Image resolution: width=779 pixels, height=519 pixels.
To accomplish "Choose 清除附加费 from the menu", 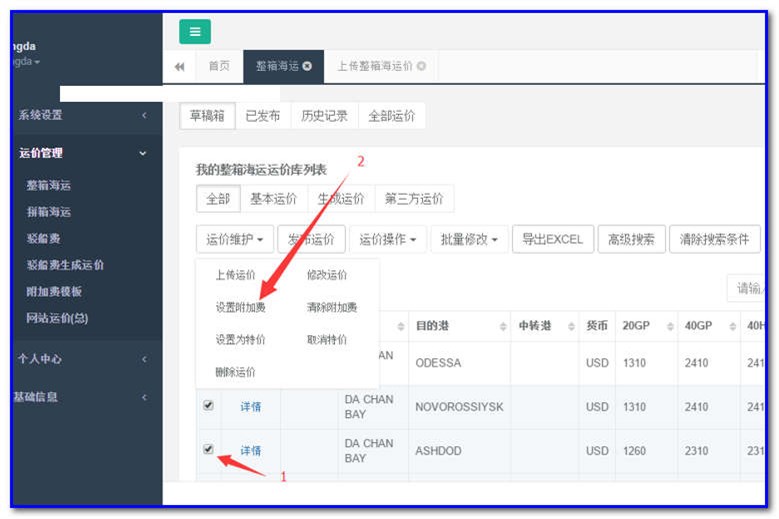I will [x=332, y=307].
